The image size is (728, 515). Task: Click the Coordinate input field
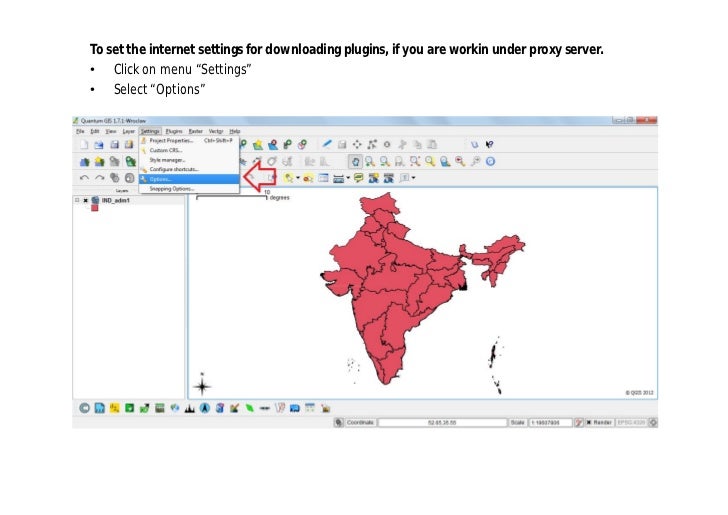click(442, 423)
